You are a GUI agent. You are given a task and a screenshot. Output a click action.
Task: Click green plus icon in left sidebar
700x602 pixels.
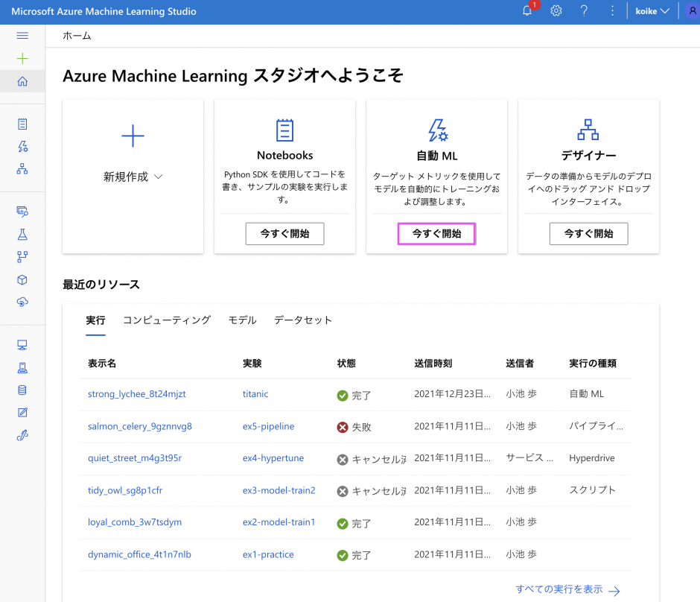click(22, 58)
